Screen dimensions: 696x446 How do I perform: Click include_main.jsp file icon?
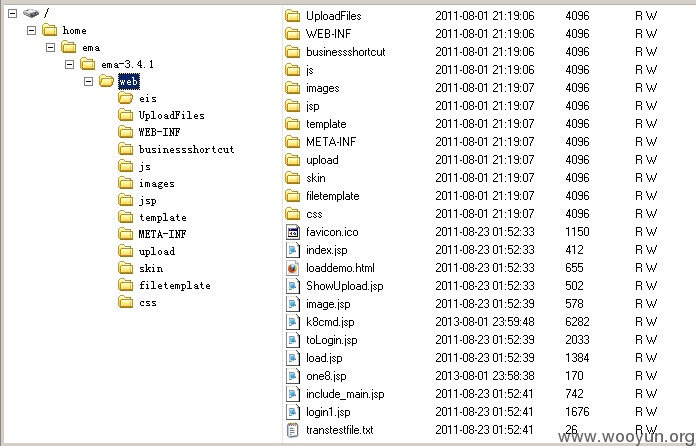click(293, 394)
